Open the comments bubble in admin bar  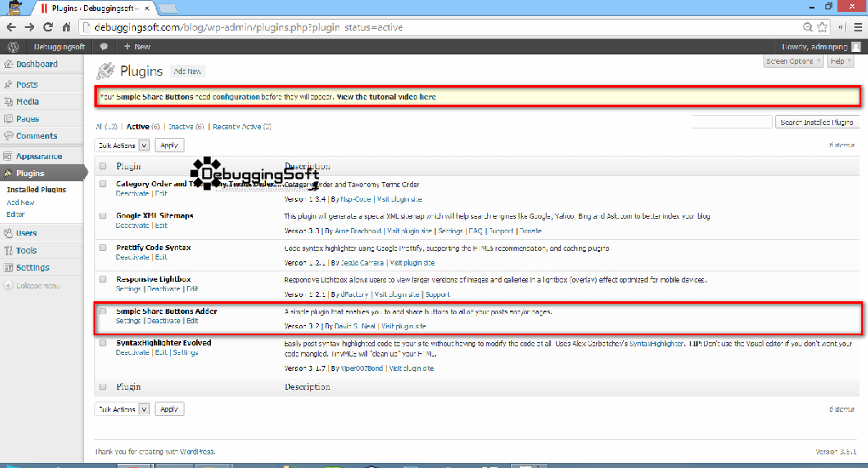[x=104, y=47]
